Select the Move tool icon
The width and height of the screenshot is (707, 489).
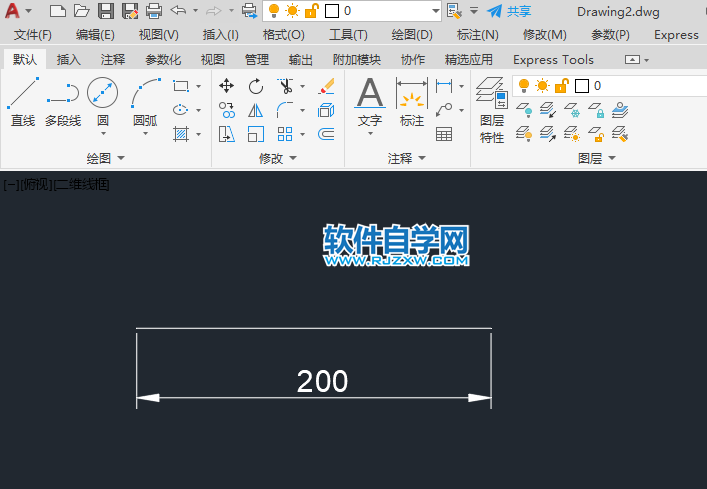(x=226, y=86)
